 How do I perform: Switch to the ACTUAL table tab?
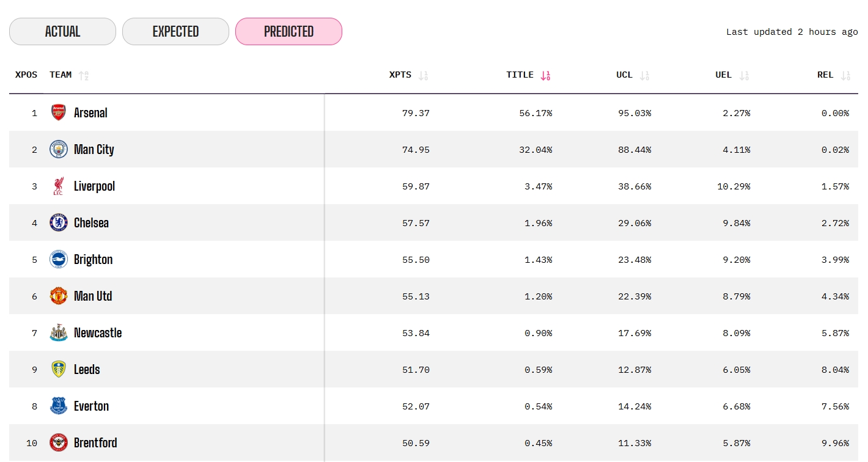(x=62, y=31)
